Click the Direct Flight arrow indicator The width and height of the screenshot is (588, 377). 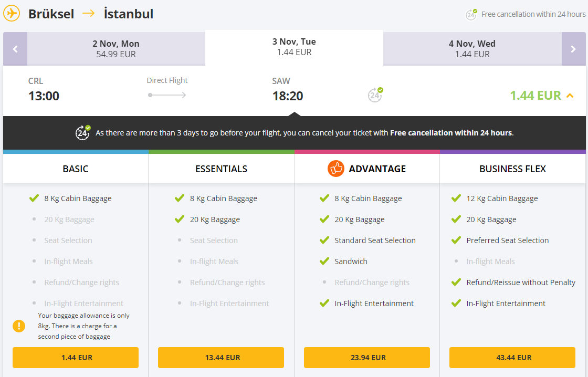click(x=167, y=95)
